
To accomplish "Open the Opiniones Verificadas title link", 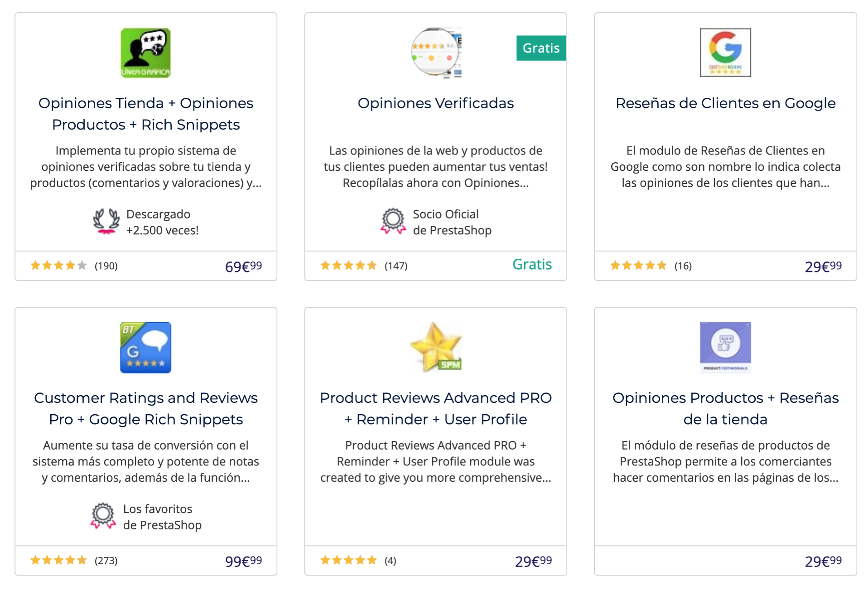I will pyautogui.click(x=436, y=103).
